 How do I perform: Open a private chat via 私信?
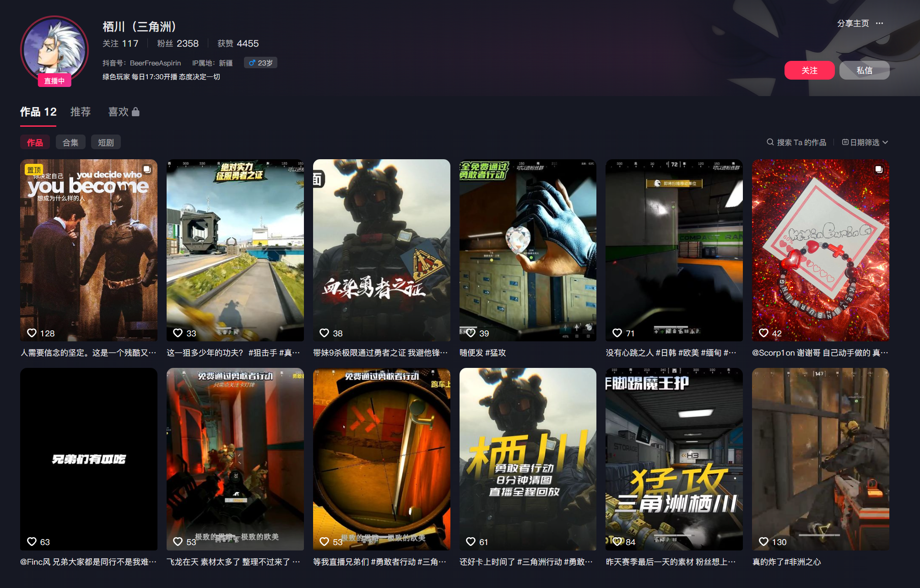click(865, 70)
